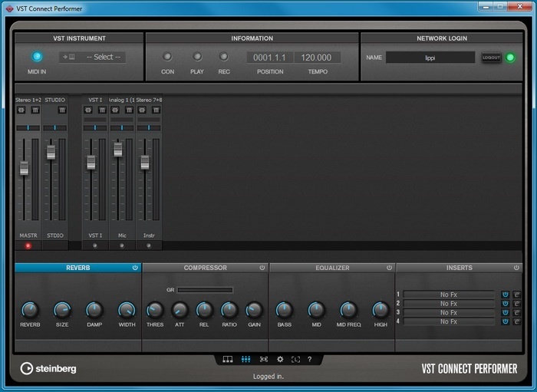Select the COMPRESSOR panel header

tap(205, 268)
